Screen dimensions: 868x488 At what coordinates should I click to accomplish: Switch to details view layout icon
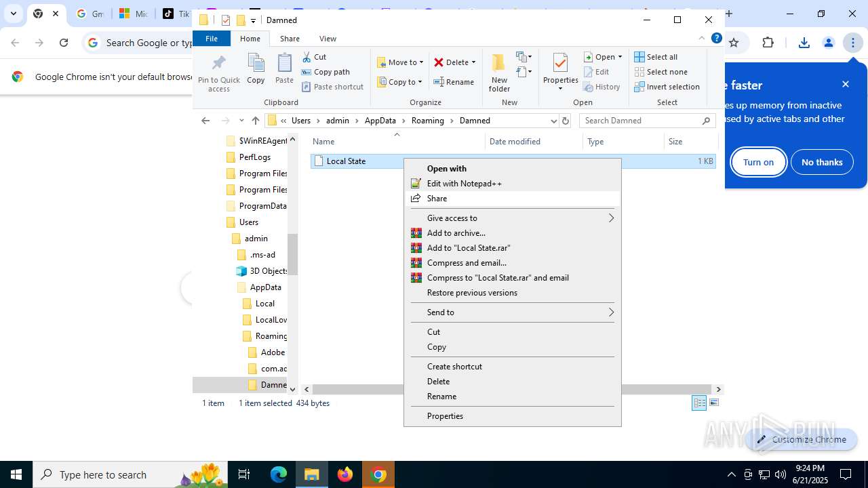699,403
